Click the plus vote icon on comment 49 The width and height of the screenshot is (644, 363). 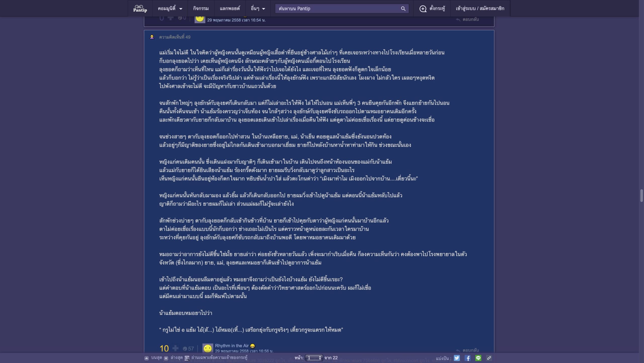(x=175, y=348)
